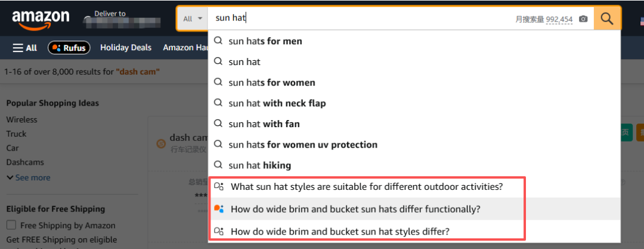
Task: Open the Deliver to location selector
Action: click(122, 19)
